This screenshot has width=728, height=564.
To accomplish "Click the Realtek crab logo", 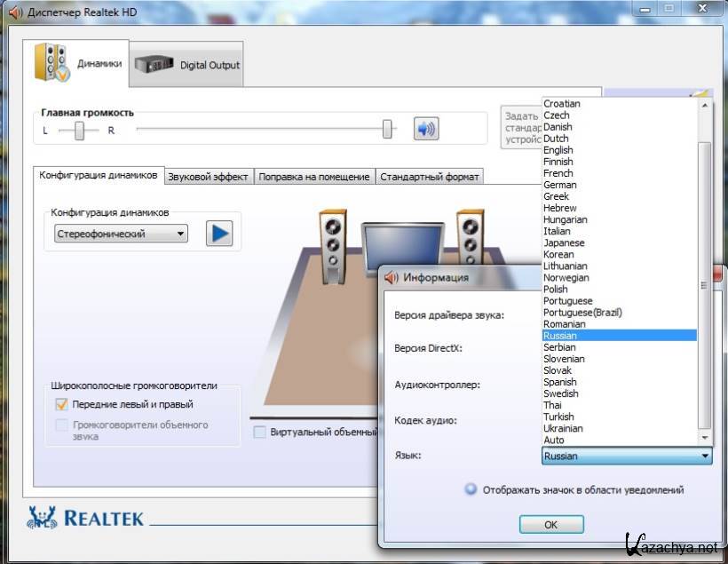I will coord(44,518).
